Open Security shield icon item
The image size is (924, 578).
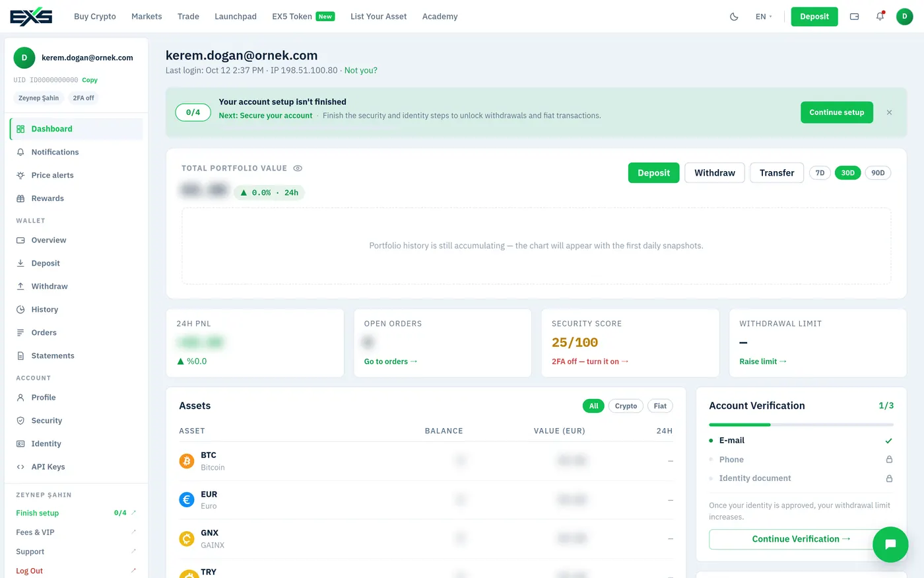click(x=77, y=420)
